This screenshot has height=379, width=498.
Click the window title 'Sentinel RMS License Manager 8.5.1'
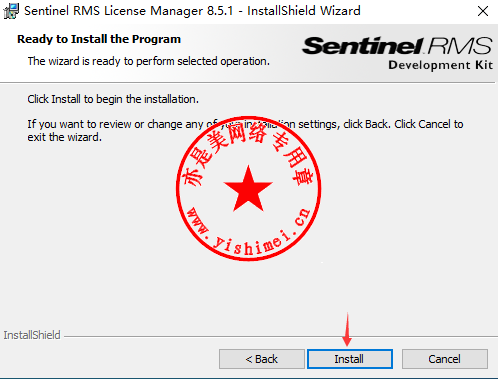pos(129,11)
